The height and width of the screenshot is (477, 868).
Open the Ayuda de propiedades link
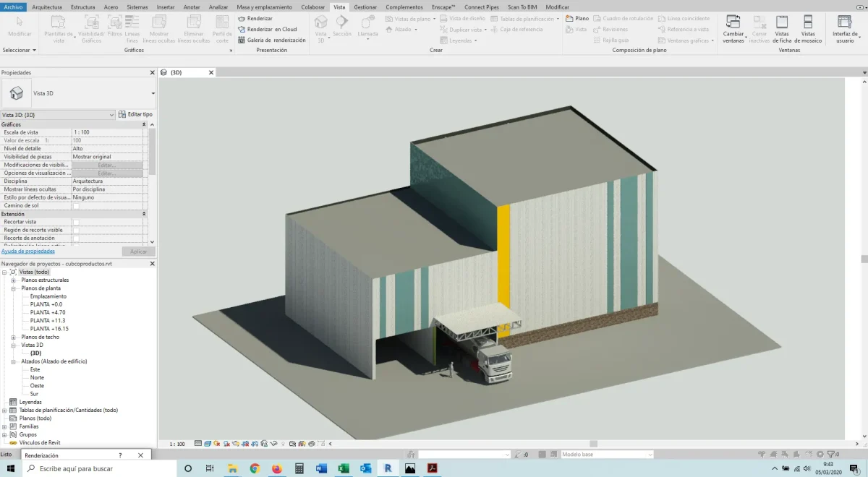[27, 251]
